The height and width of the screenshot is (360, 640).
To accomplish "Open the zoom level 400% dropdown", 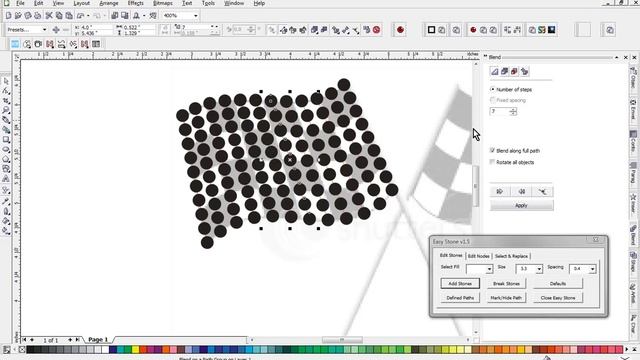I will (196, 16).
